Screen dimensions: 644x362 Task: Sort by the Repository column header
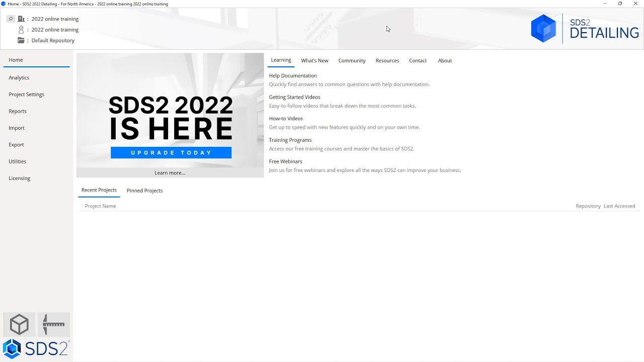[588, 206]
